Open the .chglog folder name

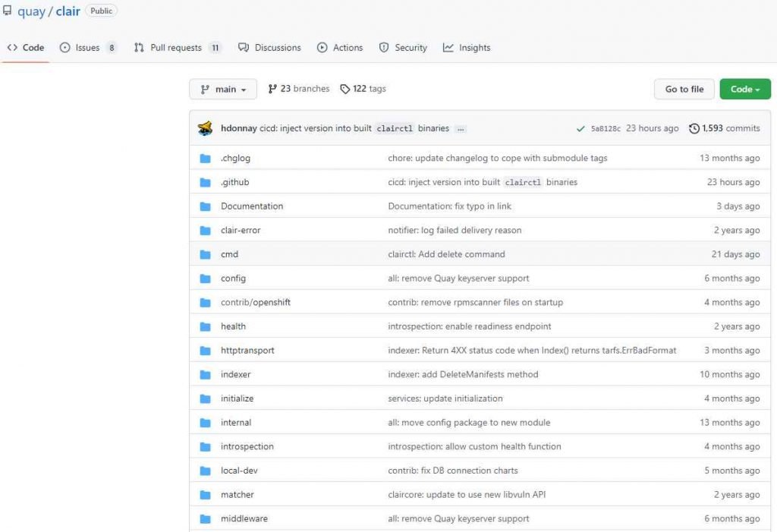[235, 158]
